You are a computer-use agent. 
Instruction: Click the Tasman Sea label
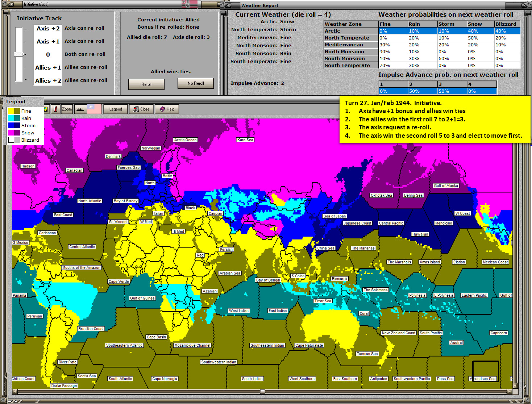coord(367,354)
